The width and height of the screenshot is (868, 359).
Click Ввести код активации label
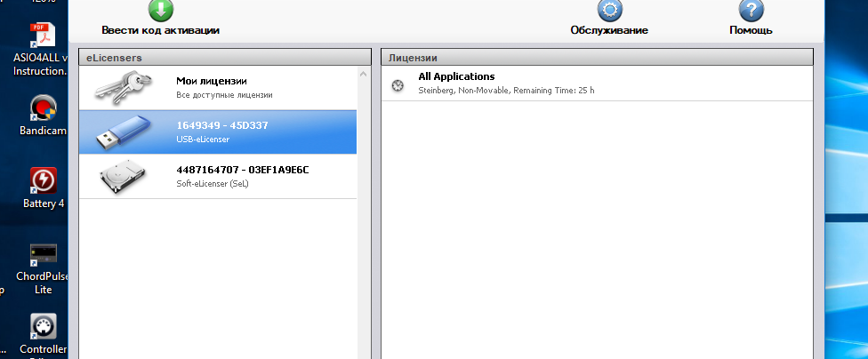pyautogui.click(x=161, y=30)
